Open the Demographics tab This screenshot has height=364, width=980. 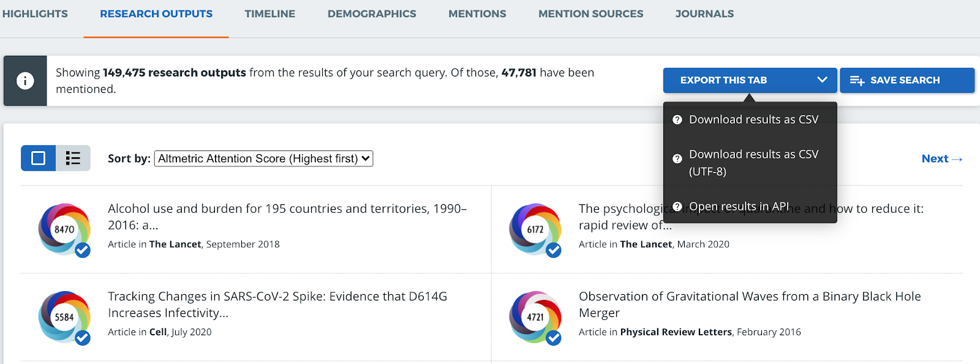(372, 14)
